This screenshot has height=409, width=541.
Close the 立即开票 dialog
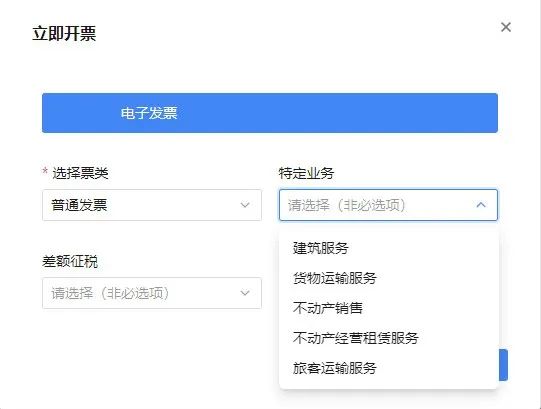506,27
